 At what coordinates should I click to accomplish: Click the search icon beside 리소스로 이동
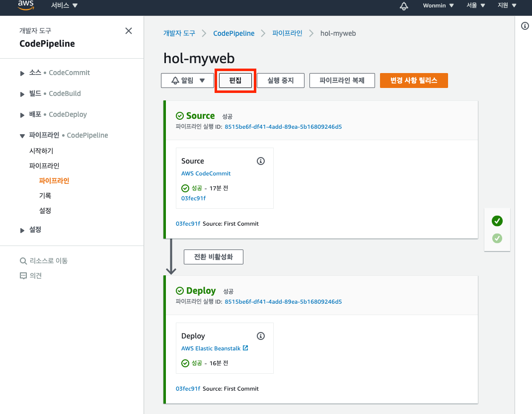click(23, 261)
